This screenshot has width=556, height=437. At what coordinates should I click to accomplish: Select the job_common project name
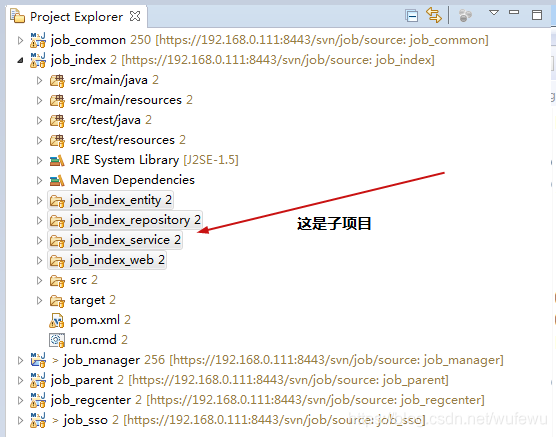[x=88, y=40]
